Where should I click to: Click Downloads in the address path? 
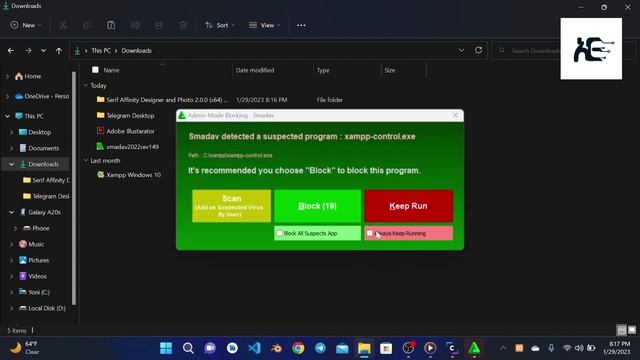coord(136,51)
